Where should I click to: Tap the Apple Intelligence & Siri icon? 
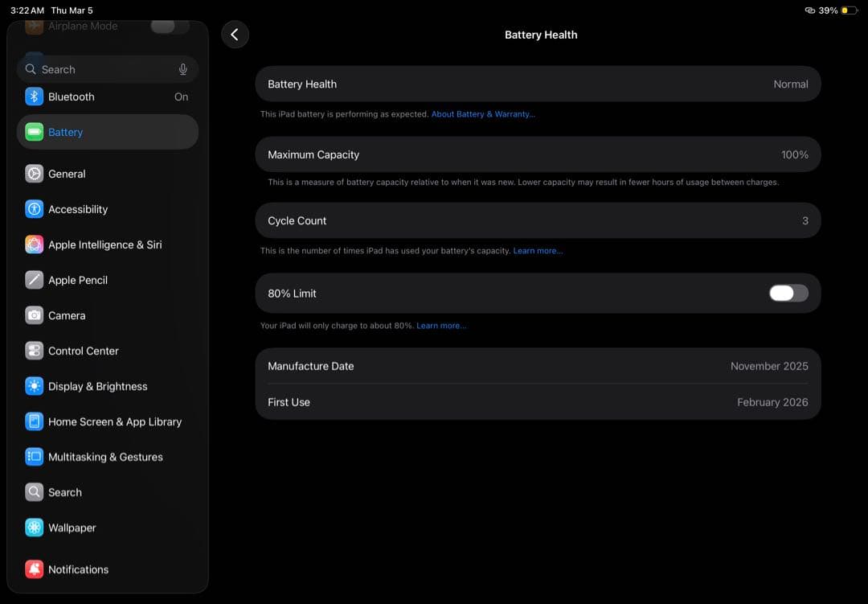pyautogui.click(x=34, y=244)
